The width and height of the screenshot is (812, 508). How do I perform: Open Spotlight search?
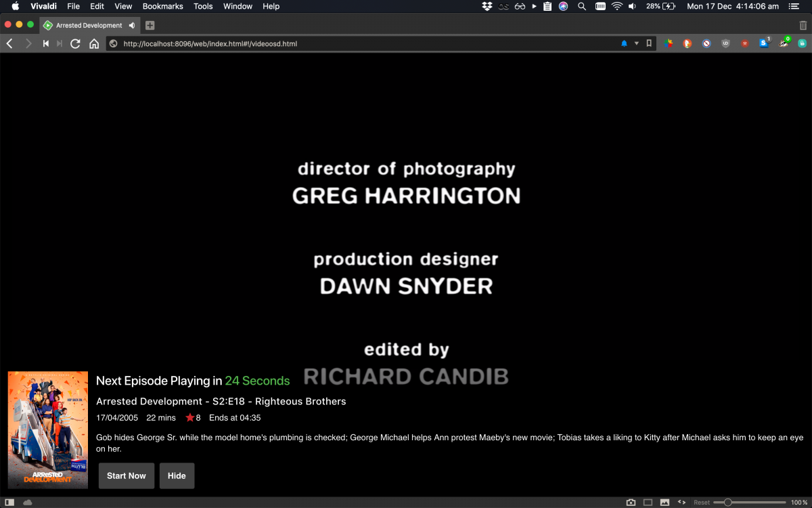click(582, 6)
